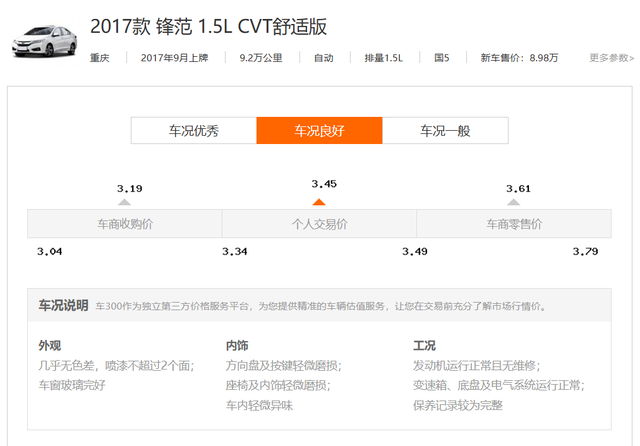The image size is (640, 446).
Task: Click the 3.49 boundary value
Action: coord(415,251)
